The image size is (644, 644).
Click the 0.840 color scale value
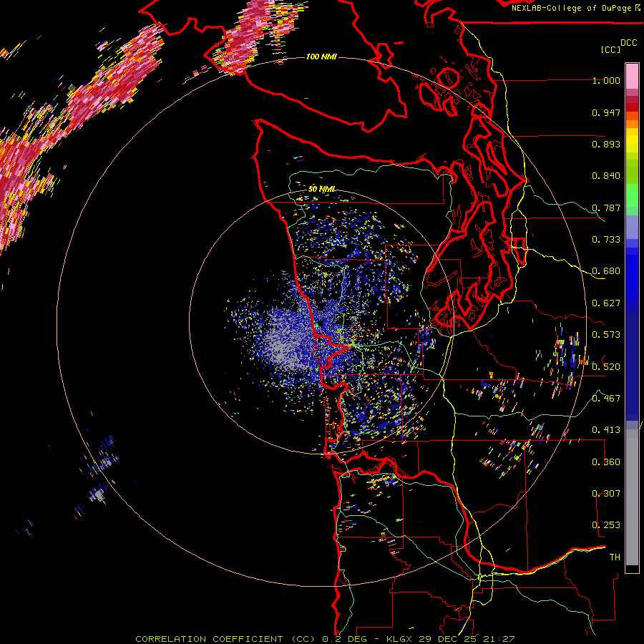click(x=606, y=176)
